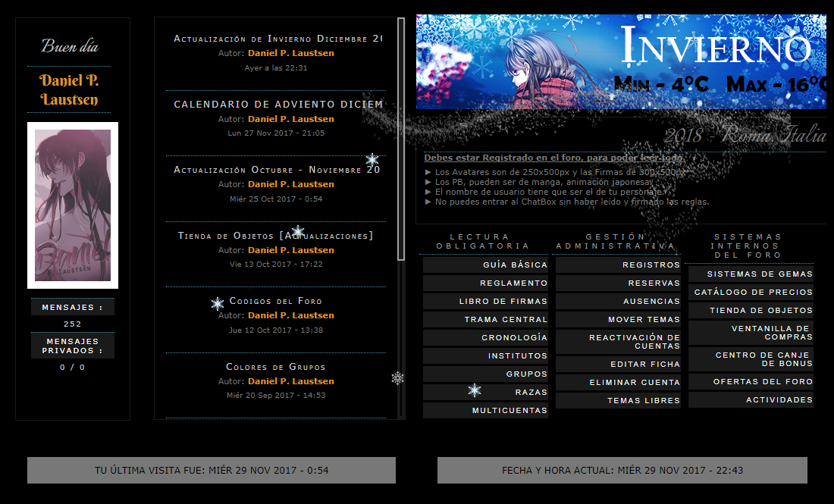Click date 'Ayer a las 22:31'
The height and width of the screenshot is (504, 834).
coord(275,67)
